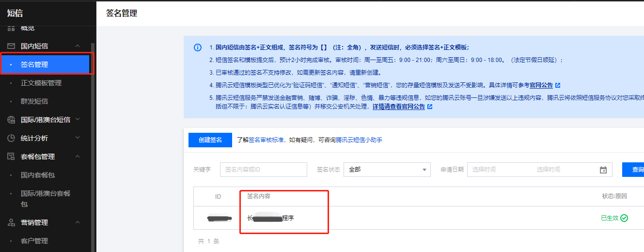Screen dimensions: 644x252
Task: Click the 创建签名 button
Action: tap(210, 140)
